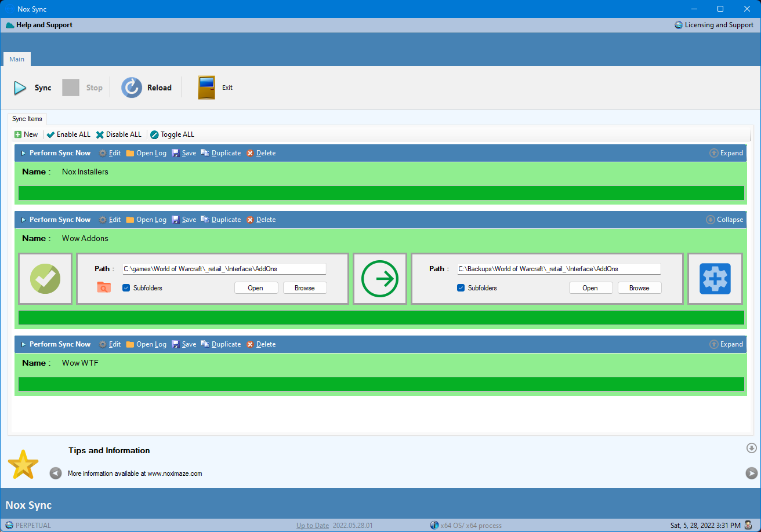Collapse the Tips and Information panel

[752, 448]
